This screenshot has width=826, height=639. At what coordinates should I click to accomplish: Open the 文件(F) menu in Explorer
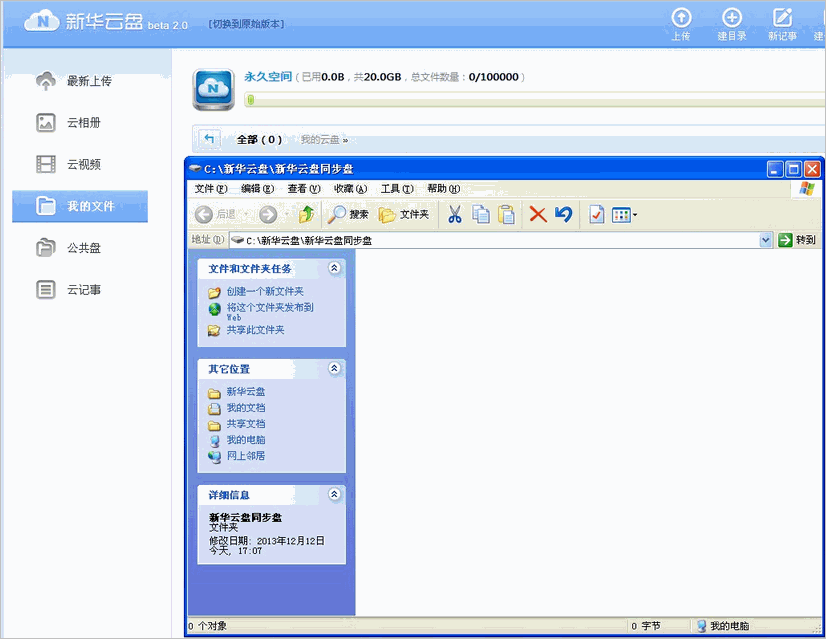tap(211, 189)
